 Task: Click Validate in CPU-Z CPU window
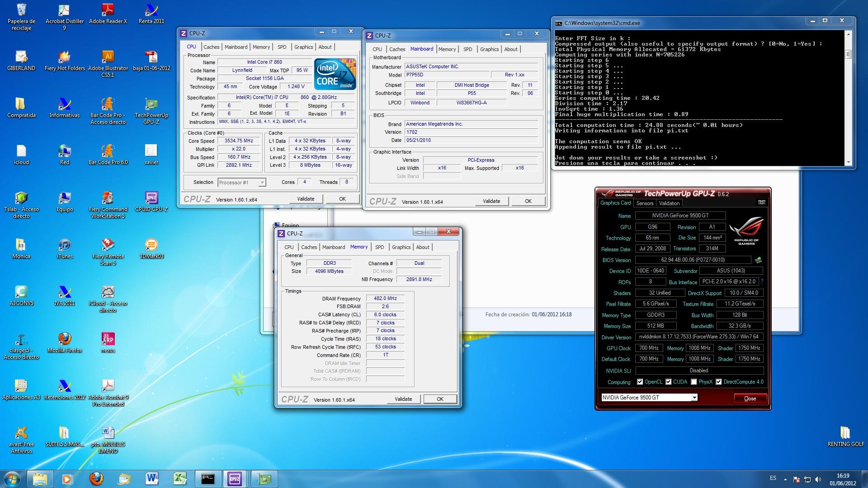306,199
